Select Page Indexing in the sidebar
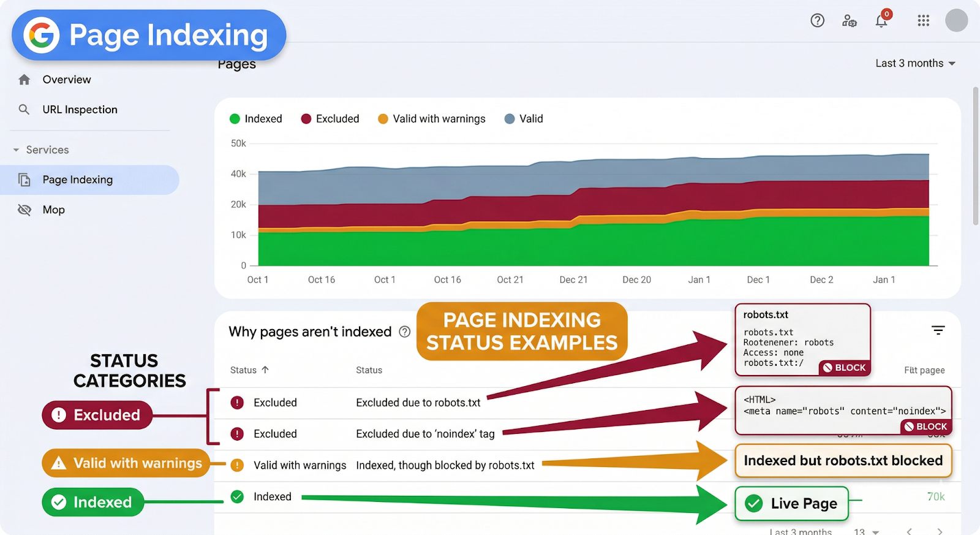Image resolution: width=980 pixels, height=535 pixels. pos(77,180)
